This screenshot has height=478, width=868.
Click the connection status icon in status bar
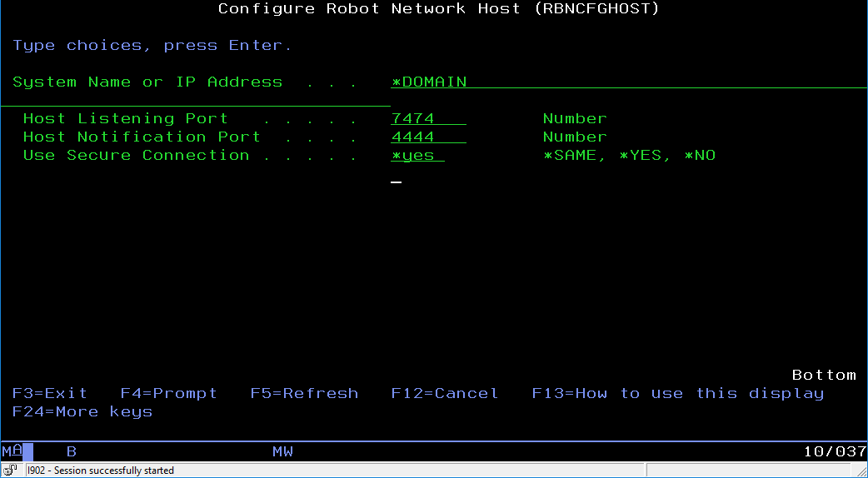[x=11, y=471]
